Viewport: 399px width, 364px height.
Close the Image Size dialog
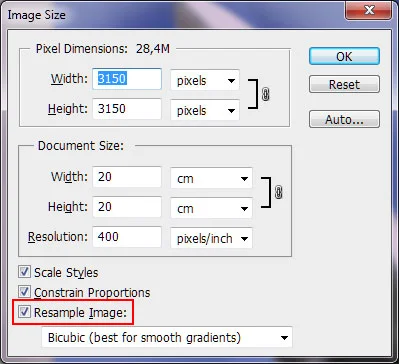tap(369, 11)
